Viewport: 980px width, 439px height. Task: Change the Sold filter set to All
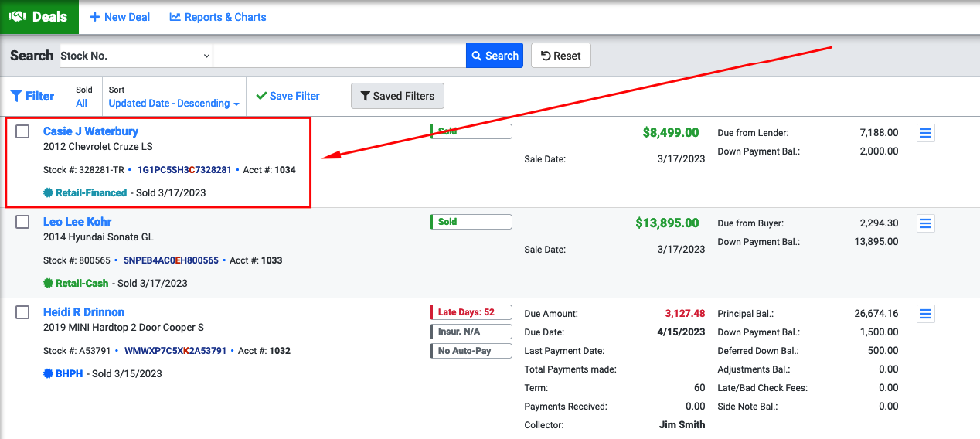point(82,103)
